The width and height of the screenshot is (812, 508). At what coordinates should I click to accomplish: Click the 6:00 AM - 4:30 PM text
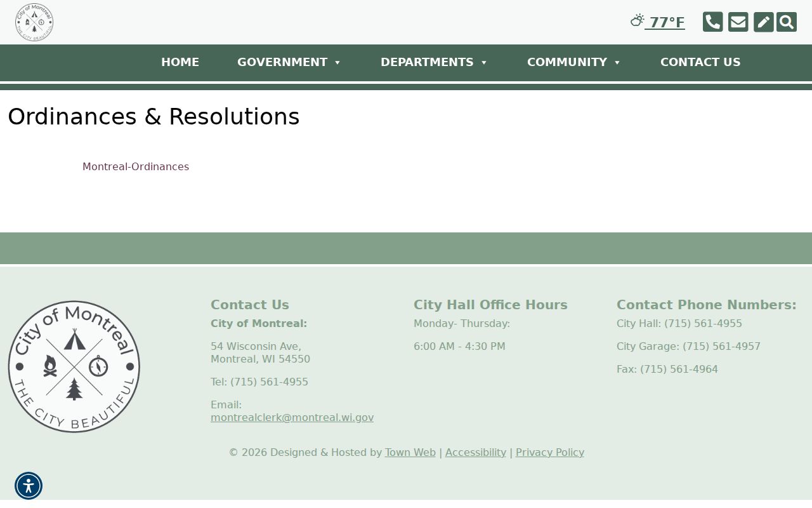tap(459, 347)
